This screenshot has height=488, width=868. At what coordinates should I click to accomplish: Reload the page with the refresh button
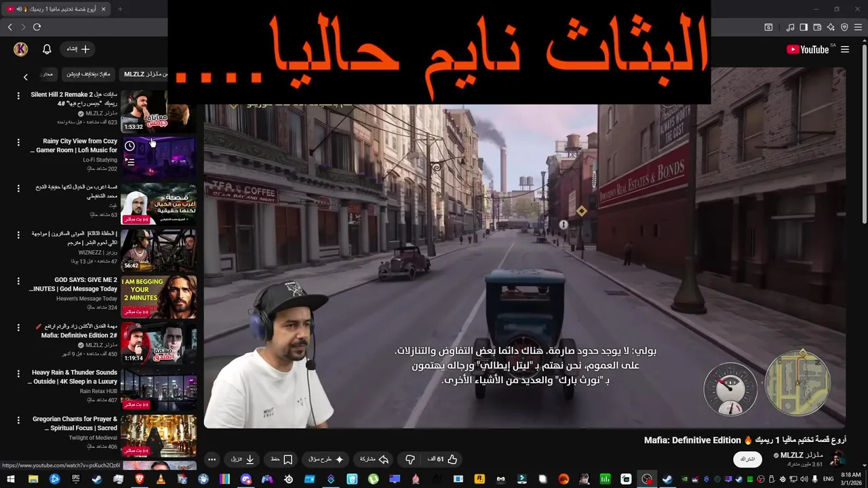37,27
